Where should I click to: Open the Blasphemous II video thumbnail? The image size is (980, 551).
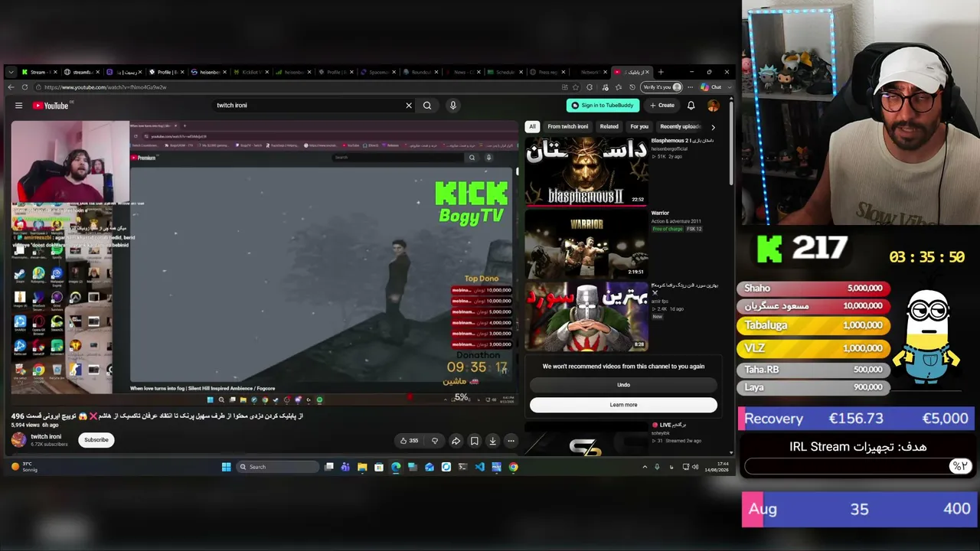586,171
